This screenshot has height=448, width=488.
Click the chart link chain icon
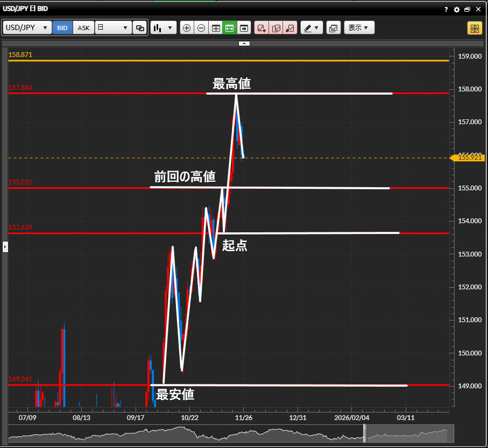(140, 28)
